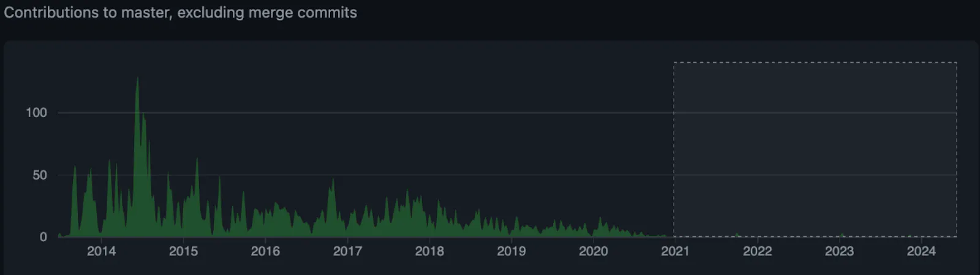Click the 2014 x-axis year label
980x275 pixels.
[101, 251]
